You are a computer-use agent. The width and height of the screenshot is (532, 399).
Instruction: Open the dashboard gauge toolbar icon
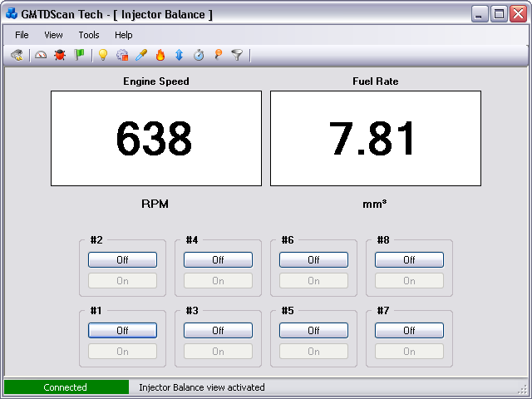coord(41,55)
